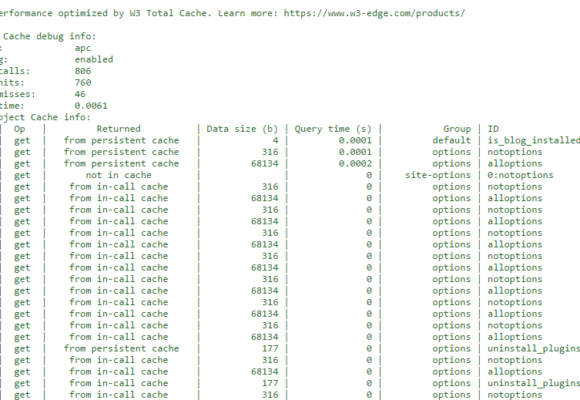Click the 'enabled' caching status text

point(94,60)
